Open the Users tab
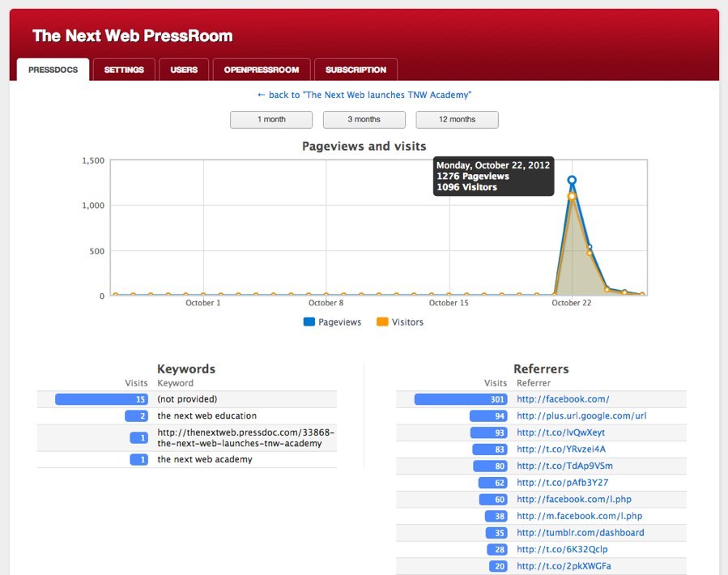 pos(184,70)
